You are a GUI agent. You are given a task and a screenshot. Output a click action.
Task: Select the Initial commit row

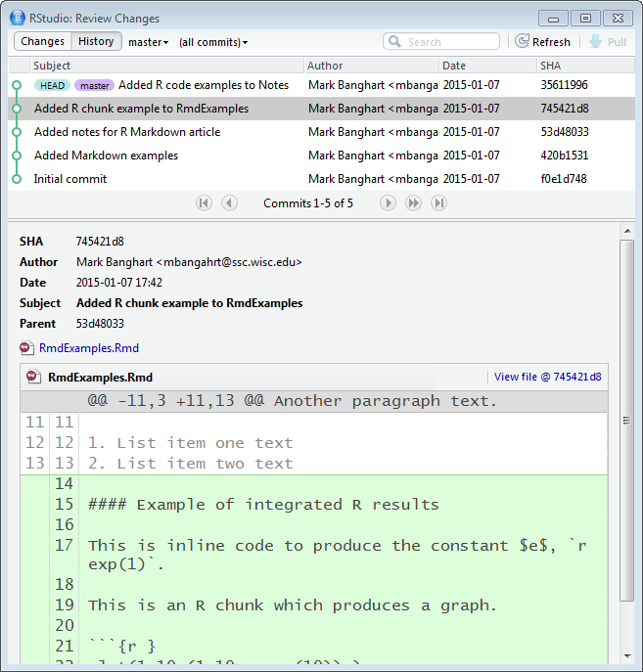[70, 179]
